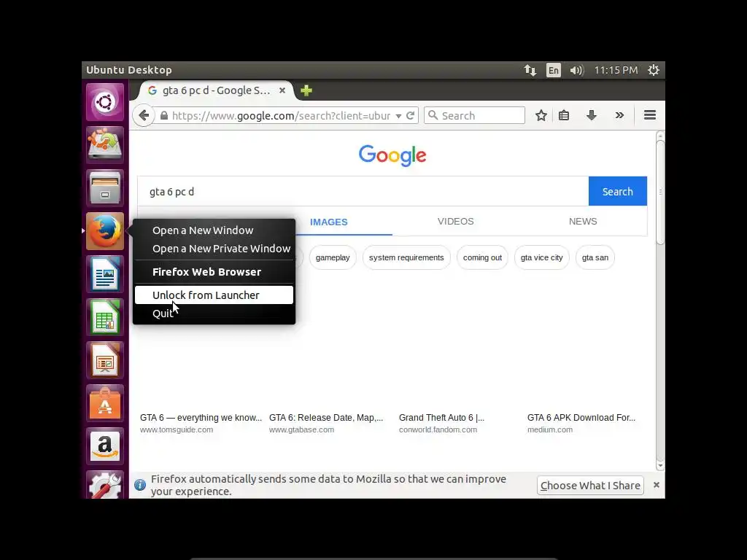
Task: Select the system requirements chip
Action: [406, 257]
